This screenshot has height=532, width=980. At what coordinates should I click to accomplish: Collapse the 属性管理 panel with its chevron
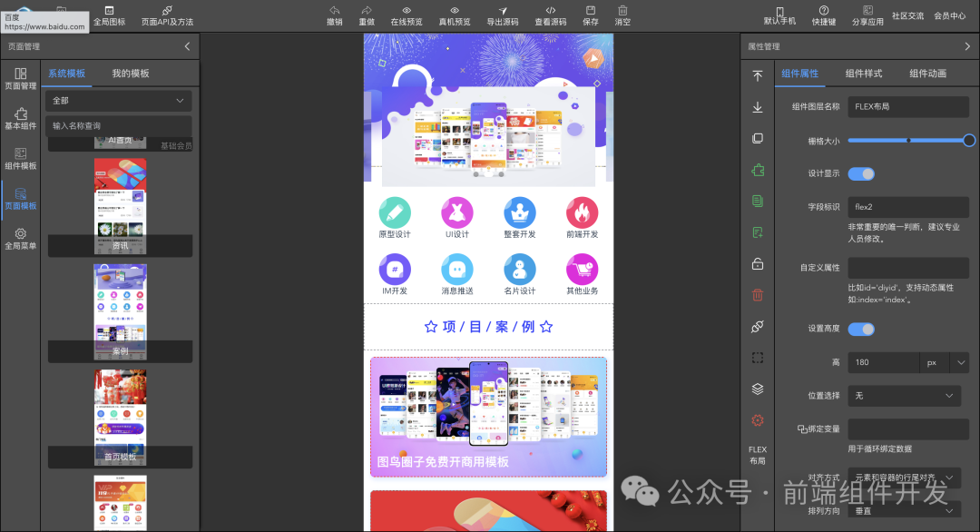[x=967, y=46]
